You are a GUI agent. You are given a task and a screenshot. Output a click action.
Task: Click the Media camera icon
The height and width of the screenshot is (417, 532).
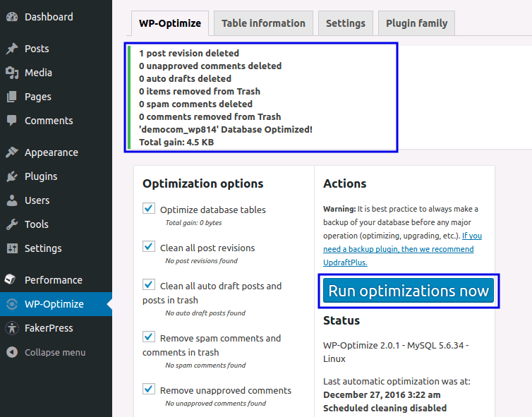[x=12, y=73]
